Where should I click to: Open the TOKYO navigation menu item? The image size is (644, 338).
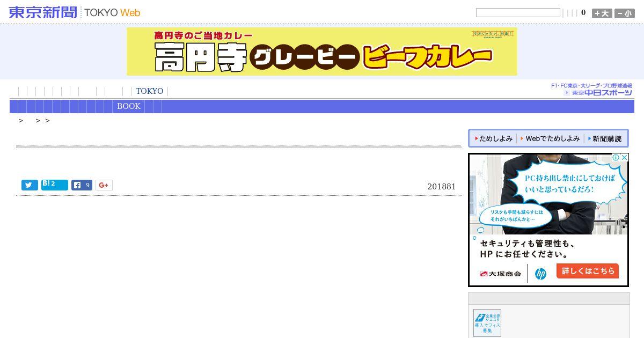(x=149, y=91)
